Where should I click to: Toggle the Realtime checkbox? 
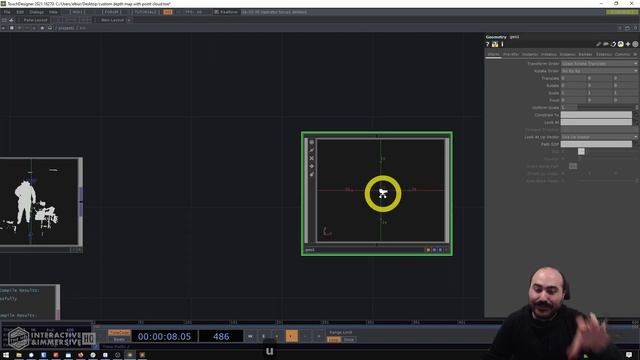click(217, 12)
